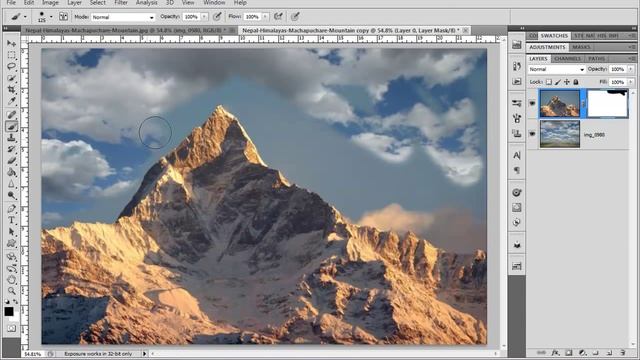Select the Lasso tool
Image resolution: width=640 pixels, height=360 pixels.
[11, 67]
